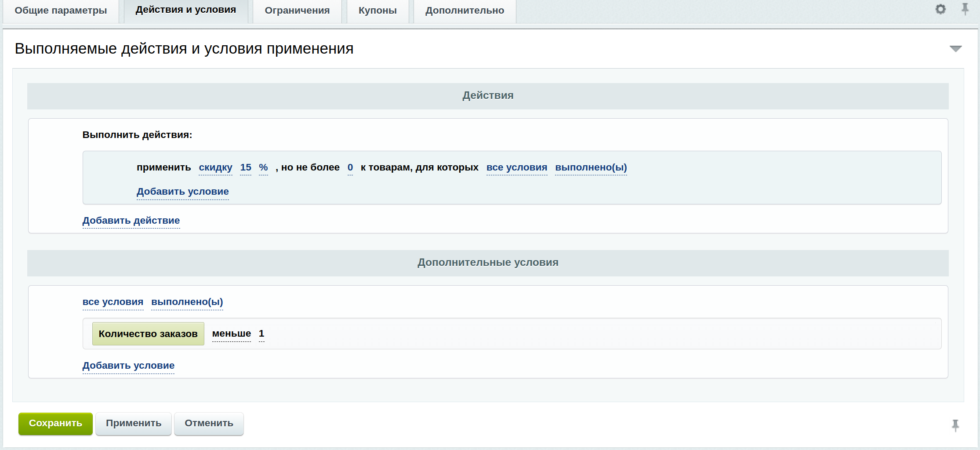
Task: Open the Ограничения tab
Action: click(297, 11)
